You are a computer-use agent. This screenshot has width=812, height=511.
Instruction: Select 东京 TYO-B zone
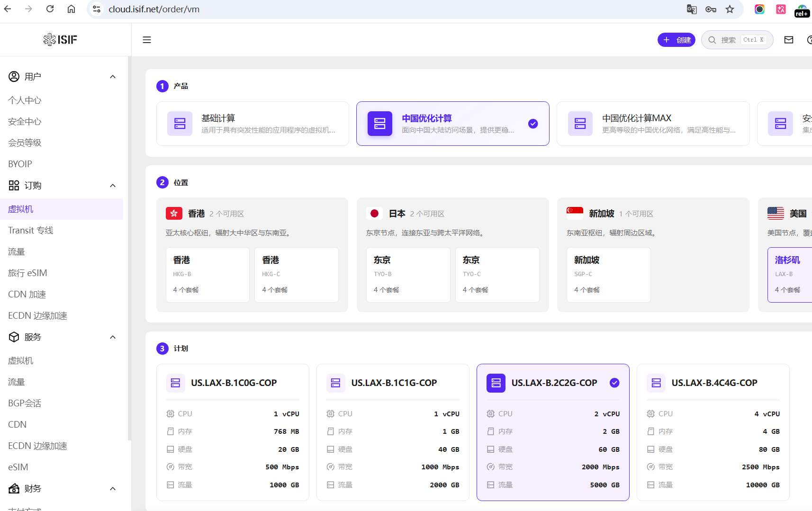point(408,275)
